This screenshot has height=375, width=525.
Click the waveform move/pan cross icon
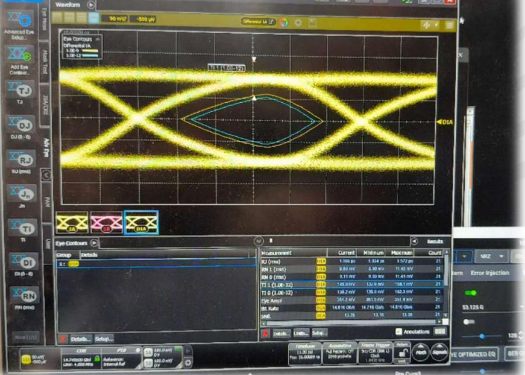(426, 25)
